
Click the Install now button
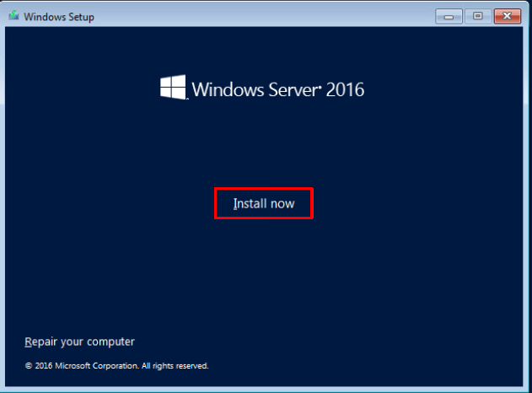264,203
